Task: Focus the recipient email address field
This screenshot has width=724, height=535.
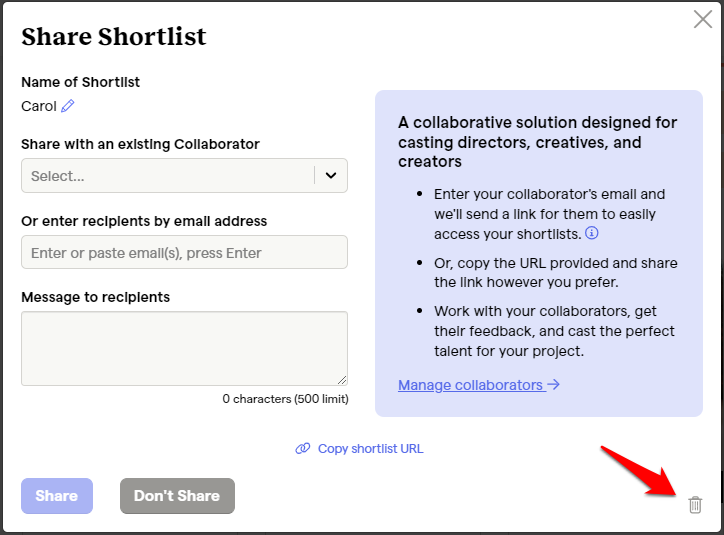Action: (x=184, y=252)
